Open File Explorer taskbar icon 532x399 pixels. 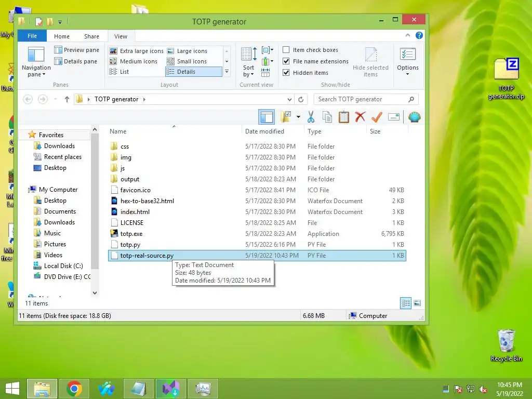(x=42, y=389)
